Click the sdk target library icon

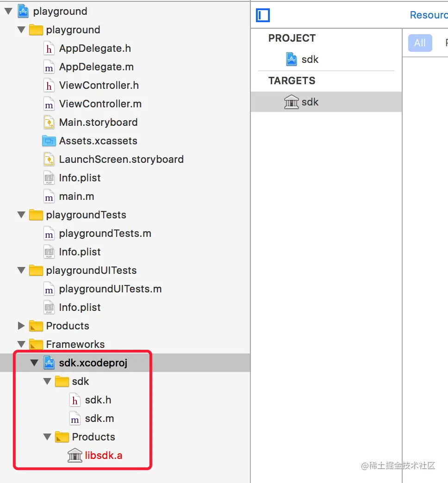[x=291, y=102]
